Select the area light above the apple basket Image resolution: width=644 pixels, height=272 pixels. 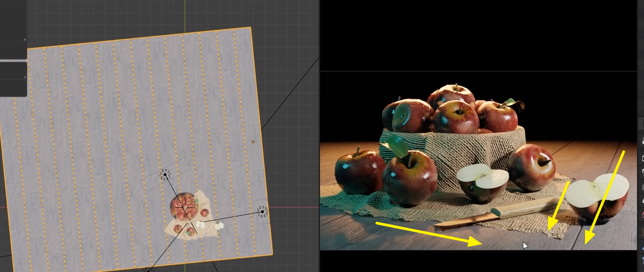[x=165, y=175]
